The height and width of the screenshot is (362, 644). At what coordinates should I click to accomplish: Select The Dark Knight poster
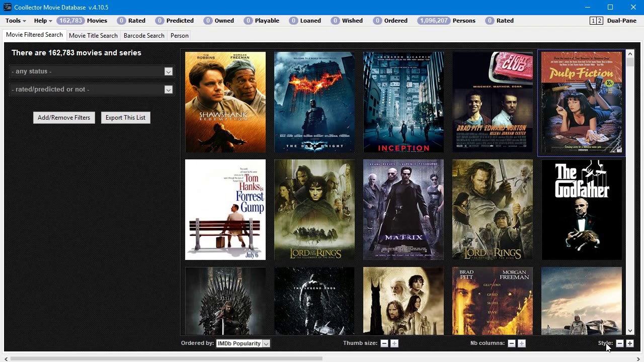[x=314, y=102]
